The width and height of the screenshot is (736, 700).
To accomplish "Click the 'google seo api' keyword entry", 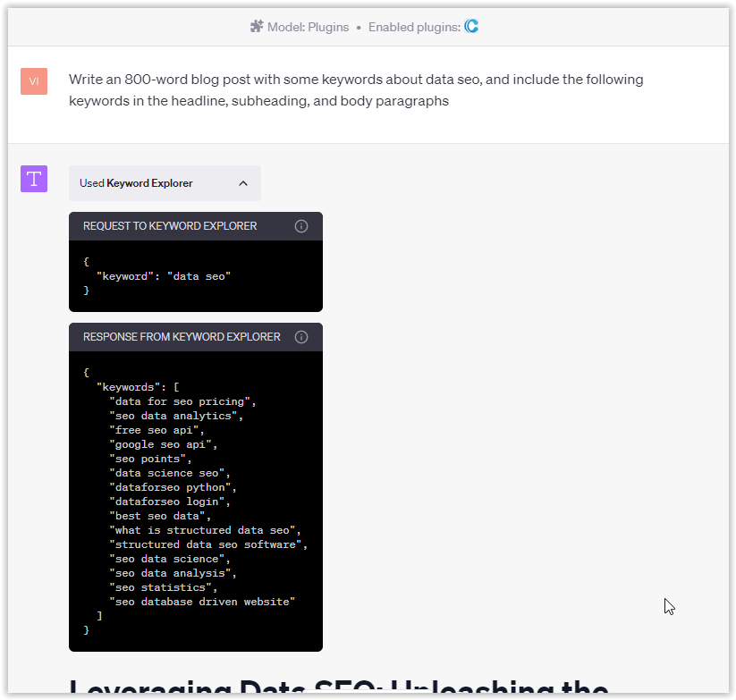I will coord(164,443).
